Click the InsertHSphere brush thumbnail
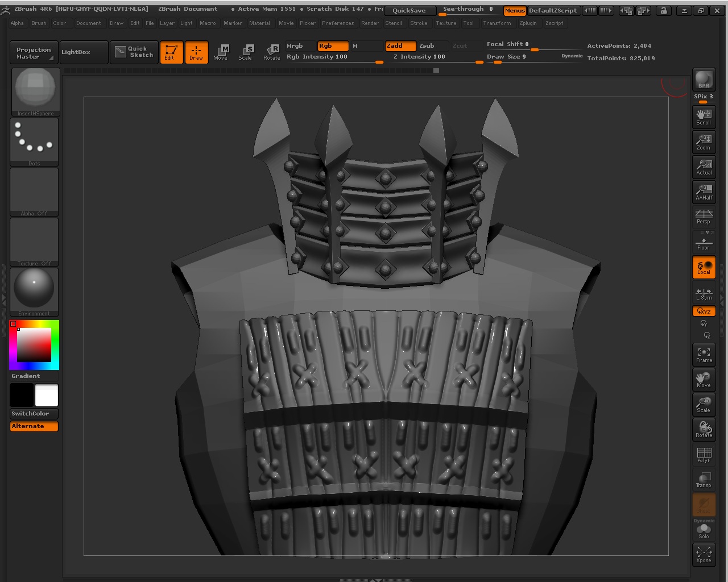Screen dimensions: 728x582 pyautogui.click(x=35, y=92)
